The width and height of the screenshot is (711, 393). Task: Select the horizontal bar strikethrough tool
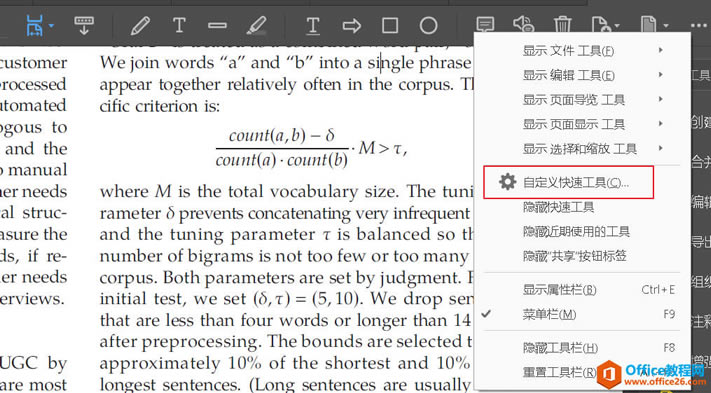[x=218, y=25]
